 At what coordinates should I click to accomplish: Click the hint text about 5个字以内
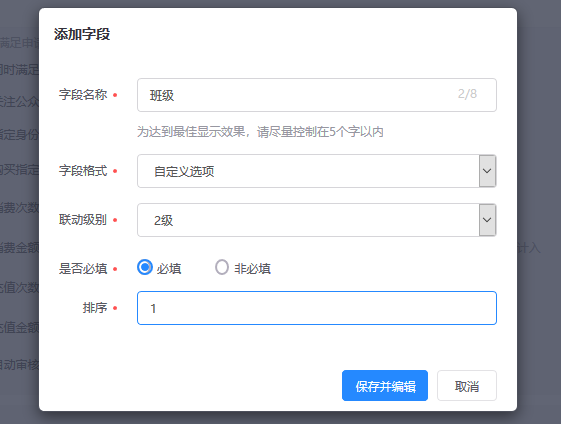coord(260,132)
